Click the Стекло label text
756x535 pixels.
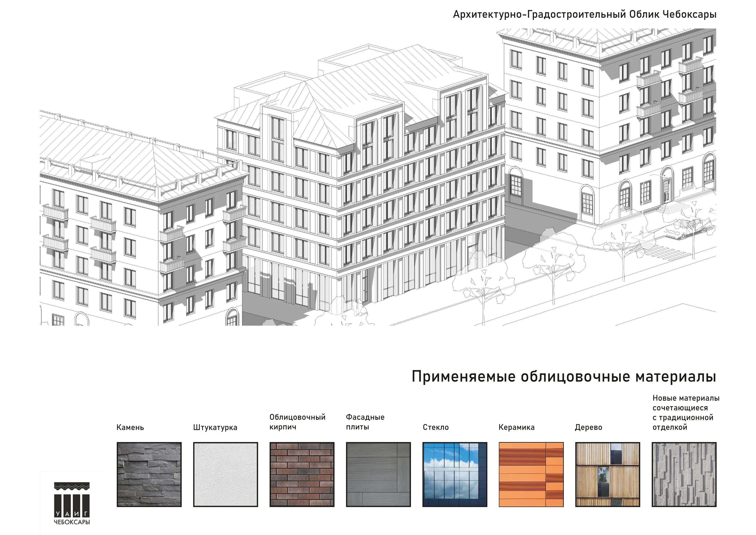436,427
